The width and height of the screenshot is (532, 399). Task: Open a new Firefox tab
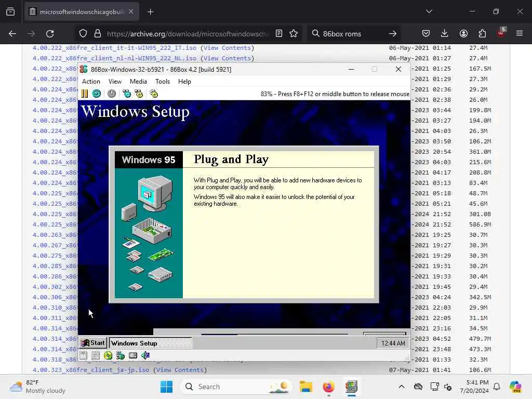[150, 12]
